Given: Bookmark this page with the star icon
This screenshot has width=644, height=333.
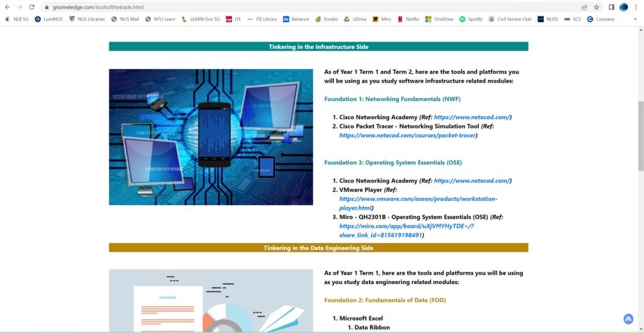Looking at the screenshot, I should point(596,7).
